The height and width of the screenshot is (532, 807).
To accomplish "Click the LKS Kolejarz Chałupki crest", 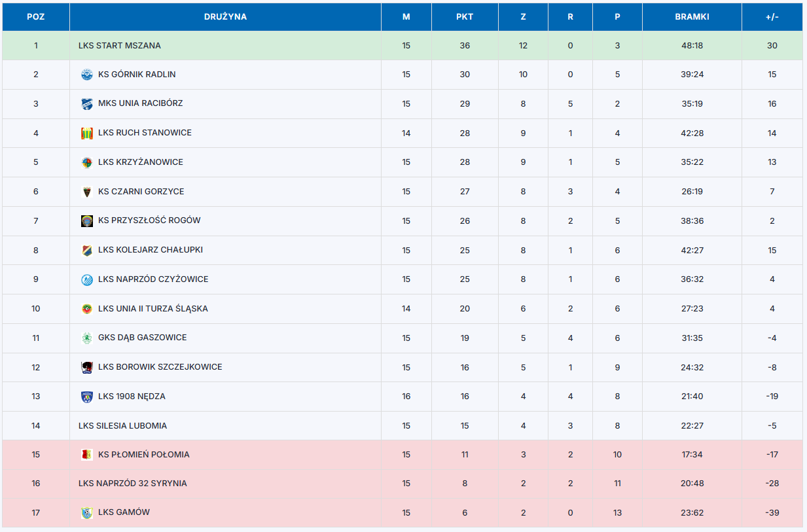I will click(86, 250).
